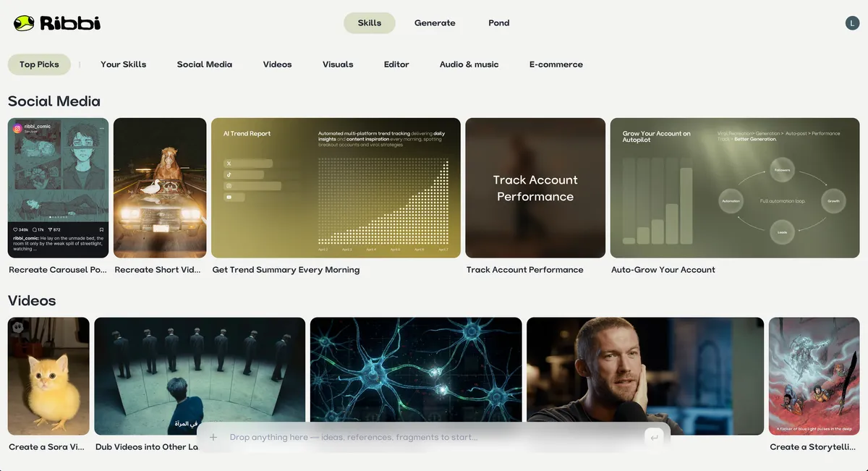The image size is (868, 471).
Task: Submit prompt with the enter arrow button
Action: pos(654,437)
